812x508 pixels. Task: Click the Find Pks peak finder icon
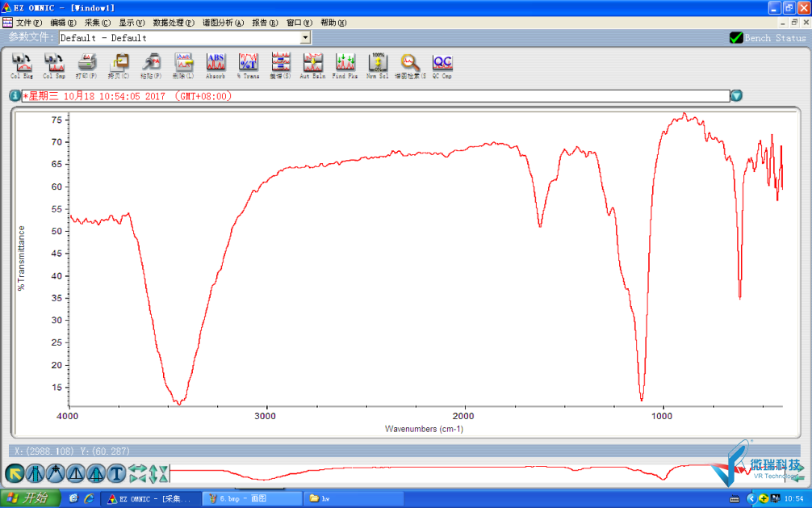[345, 65]
